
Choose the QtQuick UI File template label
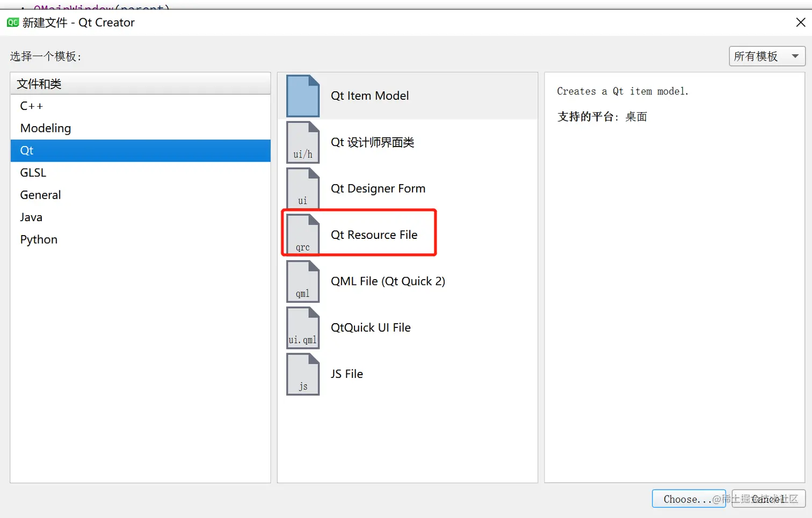371,327
